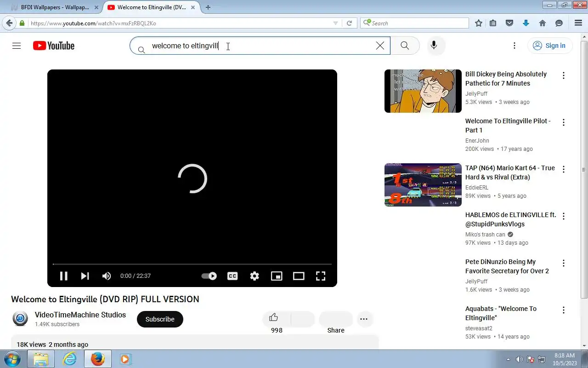Open Firefox downloads arrow
This screenshot has width=588, height=368.
tap(526, 23)
